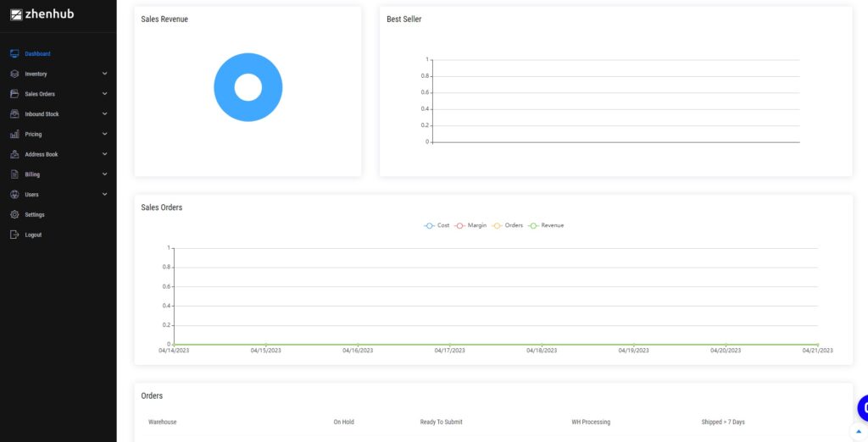
Task: Click the Logout arrow icon
Action: point(14,235)
